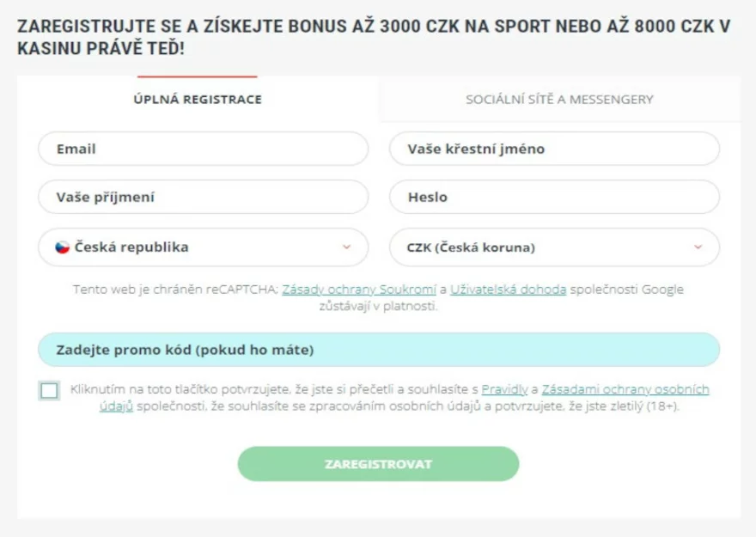Click the promo kód input field

(x=379, y=350)
